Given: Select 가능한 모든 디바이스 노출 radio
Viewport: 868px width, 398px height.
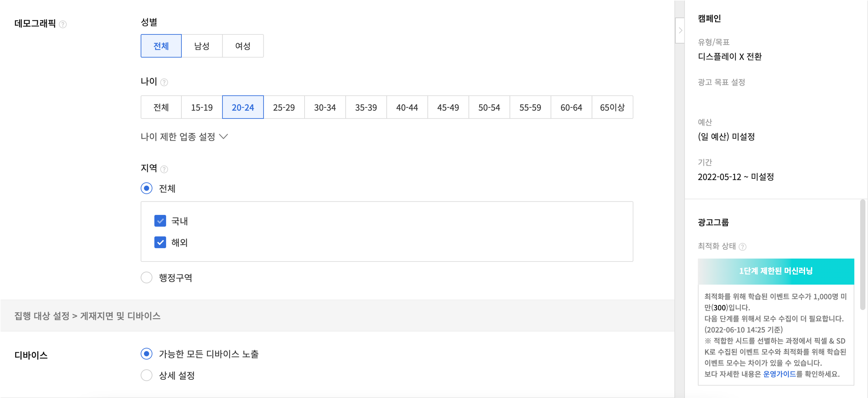Looking at the screenshot, I should coord(147,354).
